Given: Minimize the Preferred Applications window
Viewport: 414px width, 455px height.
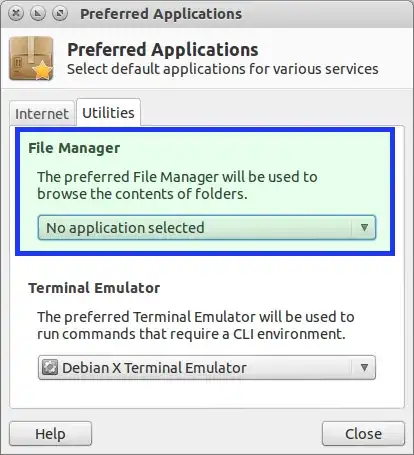Looking at the screenshot, I should point(38,13).
